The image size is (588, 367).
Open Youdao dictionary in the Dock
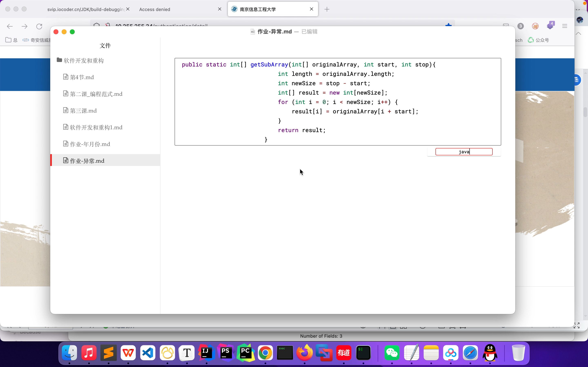(x=344, y=353)
